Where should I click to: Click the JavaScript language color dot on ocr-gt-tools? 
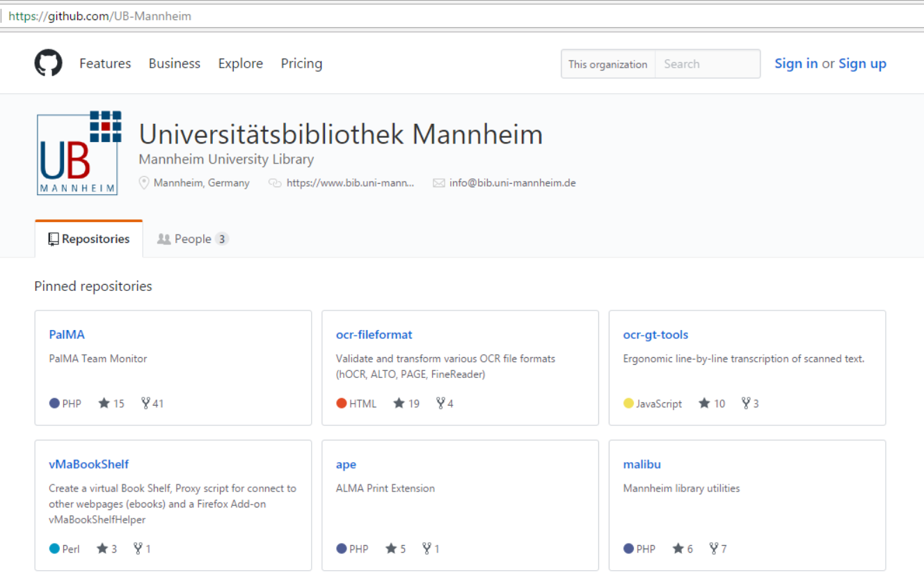pos(628,403)
